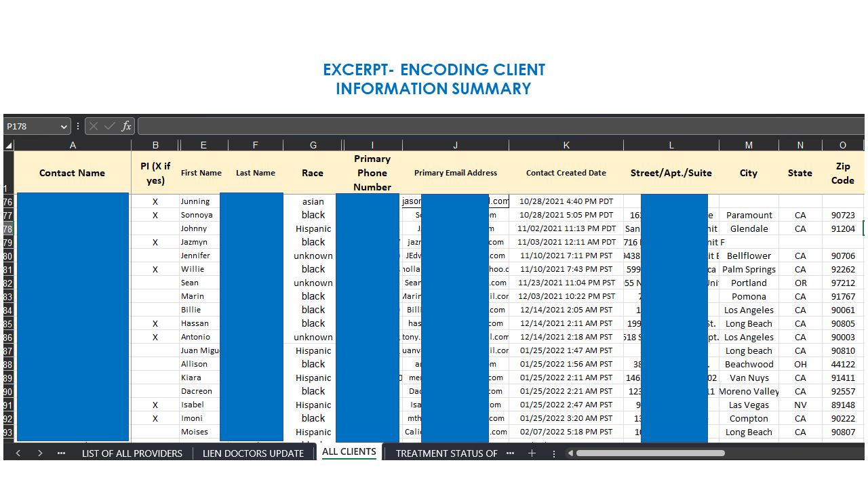Select the ALL CLIENTS sheet tab
Image resolution: width=868 pixels, height=488 pixels.
coord(349,451)
